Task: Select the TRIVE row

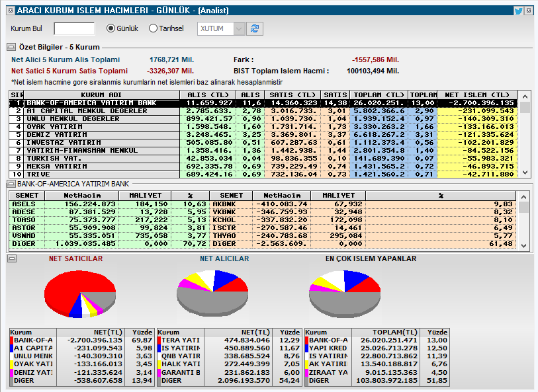Action: click(x=263, y=174)
